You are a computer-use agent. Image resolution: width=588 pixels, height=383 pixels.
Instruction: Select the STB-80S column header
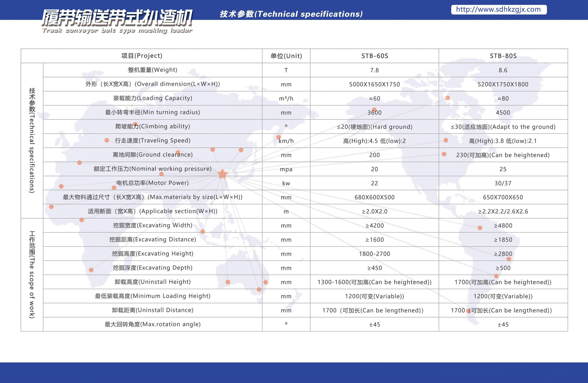click(x=503, y=56)
